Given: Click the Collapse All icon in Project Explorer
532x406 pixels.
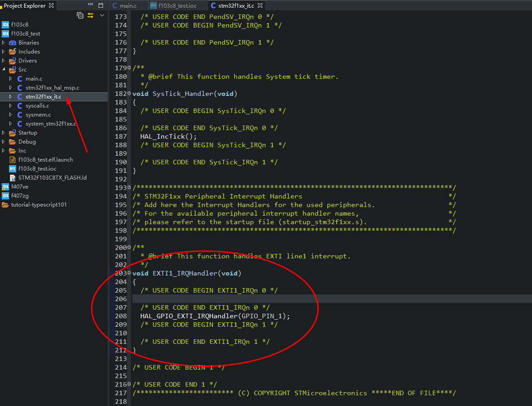Looking at the screenshot, I should click(x=80, y=15).
